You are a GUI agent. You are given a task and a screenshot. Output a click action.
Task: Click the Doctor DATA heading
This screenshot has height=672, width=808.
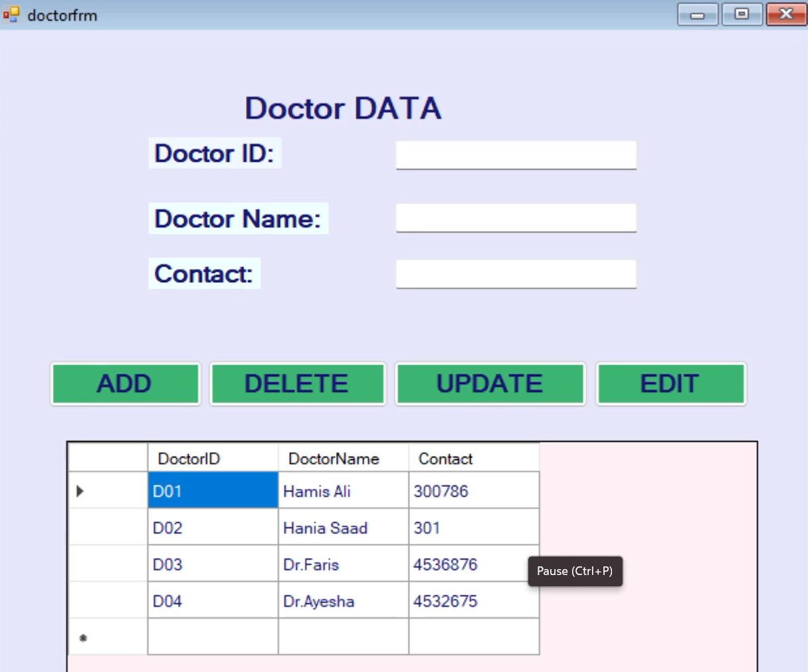[344, 108]
